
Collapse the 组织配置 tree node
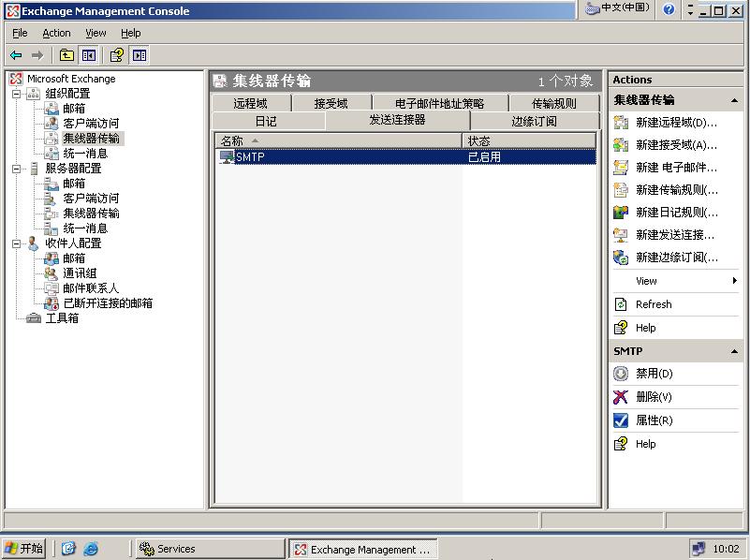tap(16, 94)
